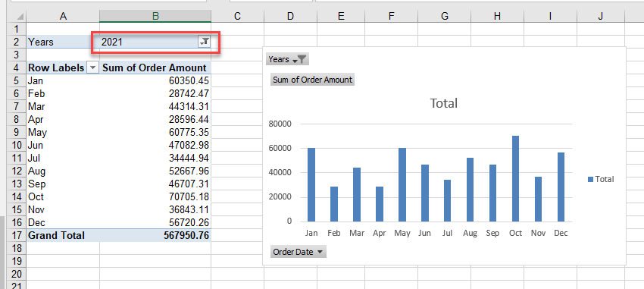Click the Jul bar in the chart
644x289 pixels.
coord(447,200)
